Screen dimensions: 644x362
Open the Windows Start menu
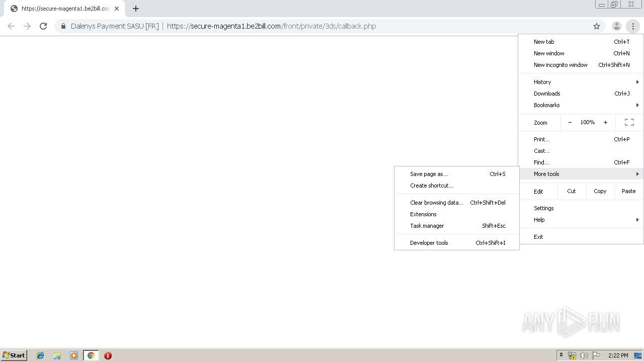pyautogui.click(x=14, y=355)
